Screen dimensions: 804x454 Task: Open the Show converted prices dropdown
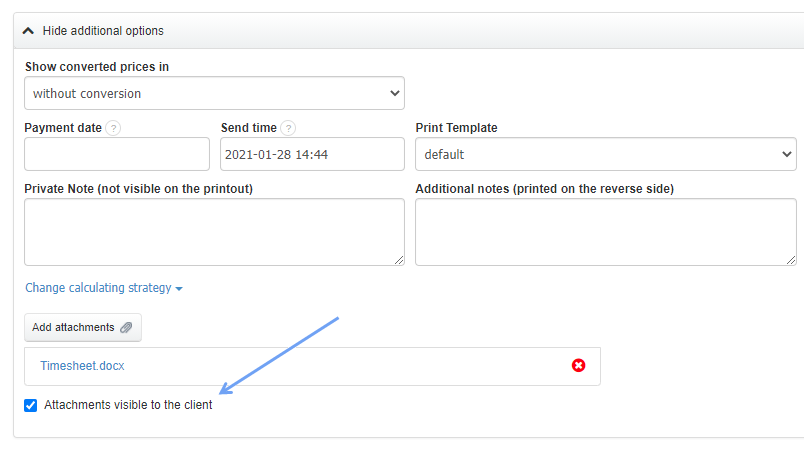pyautogui.click(x=214, y=93)
